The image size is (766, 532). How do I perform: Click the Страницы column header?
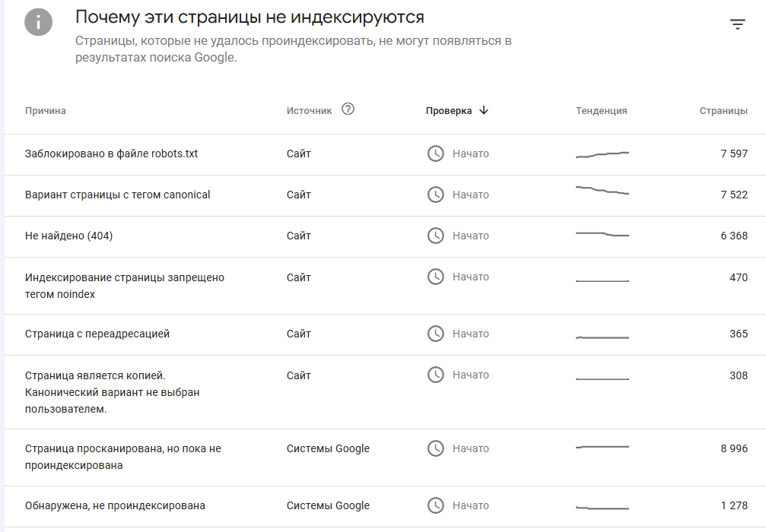(723, 111)
